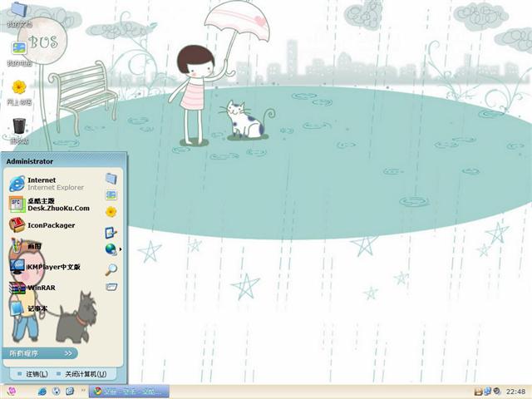Click the Administrator user name header
This screenshot has height=399, width=532.
pos(30,161)
